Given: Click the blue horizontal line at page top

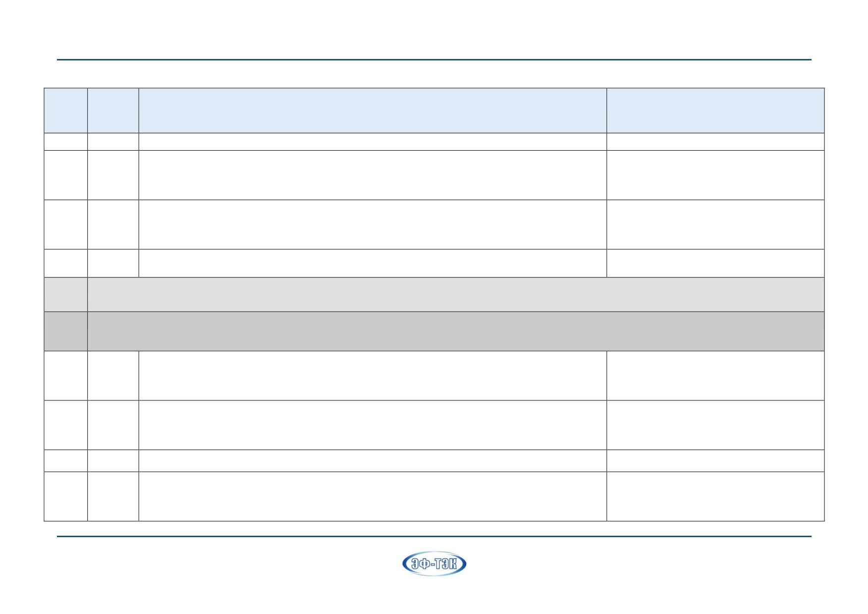Looking at the screenshot, I should pos(434,60).
